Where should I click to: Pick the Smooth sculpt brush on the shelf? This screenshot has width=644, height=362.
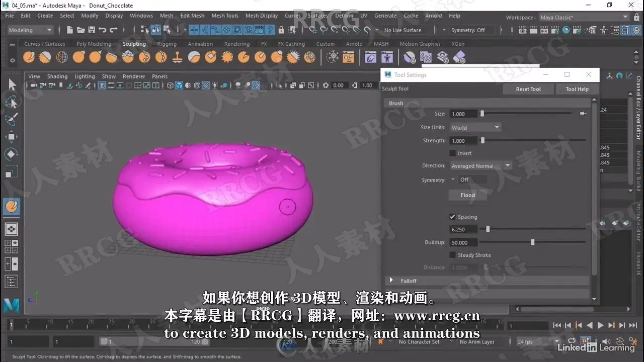45,57
